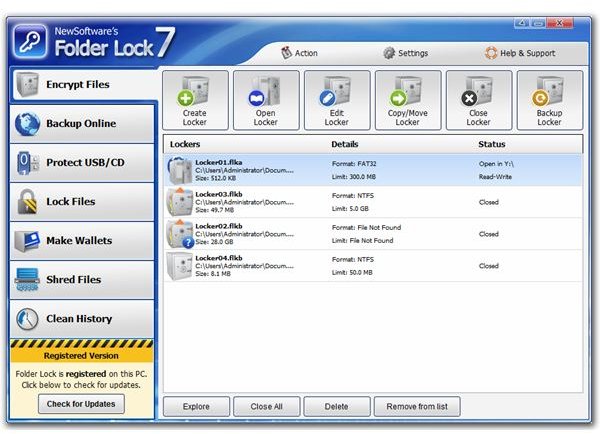Click 'Format: FAT32' detail text
This screenshot has width=600, height=434.
(x=354, y=164)
